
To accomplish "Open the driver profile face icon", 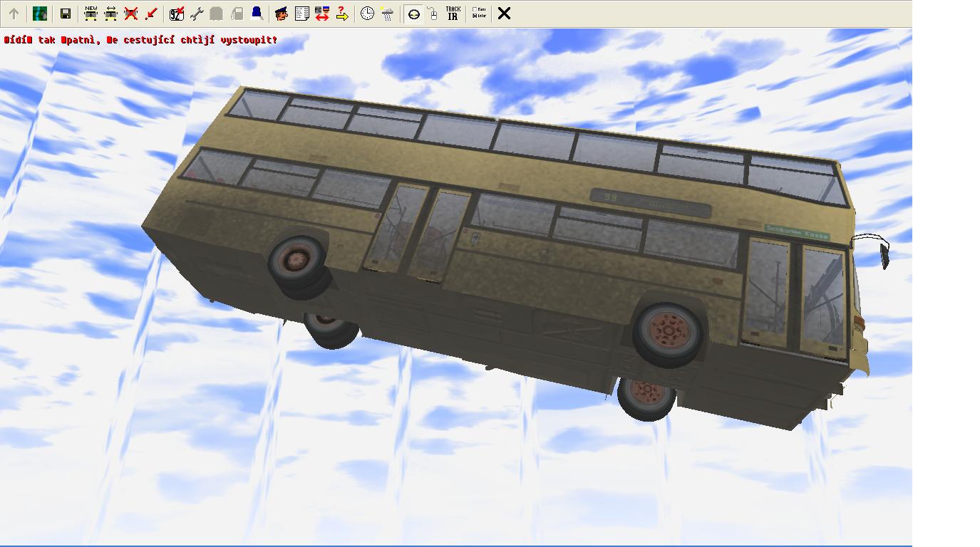I will tap(282, 14).
